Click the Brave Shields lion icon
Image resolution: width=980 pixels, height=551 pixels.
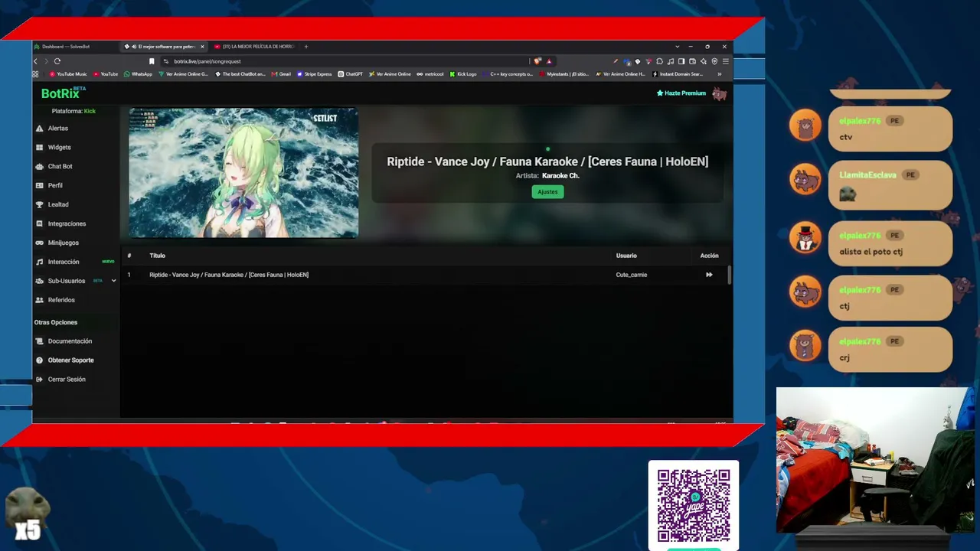pos(537,61)
